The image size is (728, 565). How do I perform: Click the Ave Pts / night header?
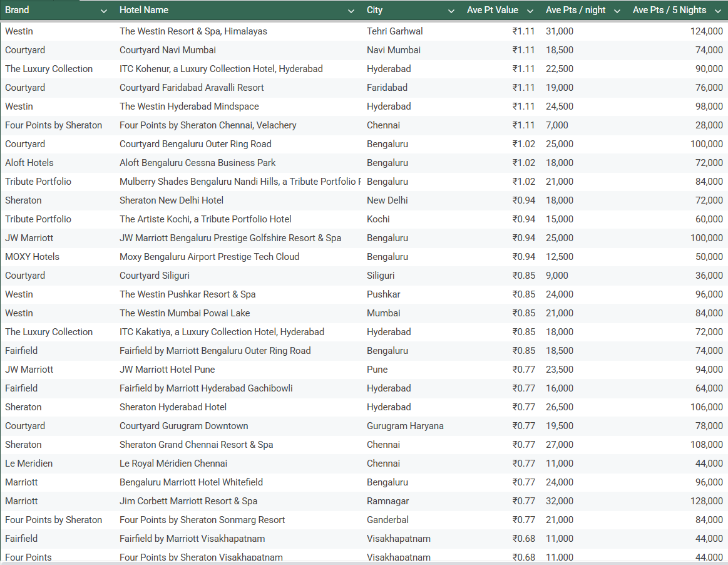coord(576,10)
